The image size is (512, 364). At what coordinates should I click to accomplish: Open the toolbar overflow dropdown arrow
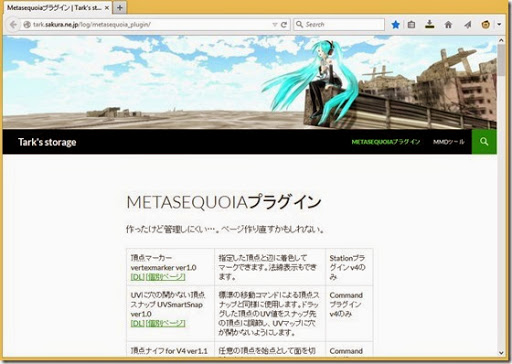tap(499, 24)
